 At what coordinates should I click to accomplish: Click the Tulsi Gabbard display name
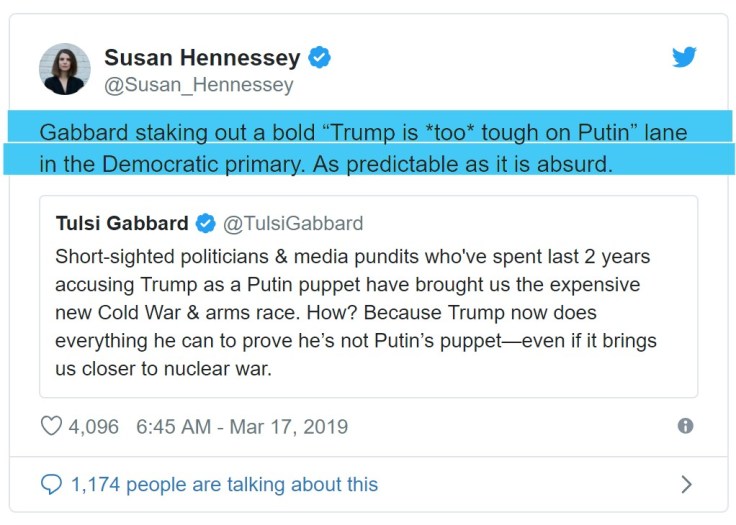pyautogui.click(x=122, y=222)
